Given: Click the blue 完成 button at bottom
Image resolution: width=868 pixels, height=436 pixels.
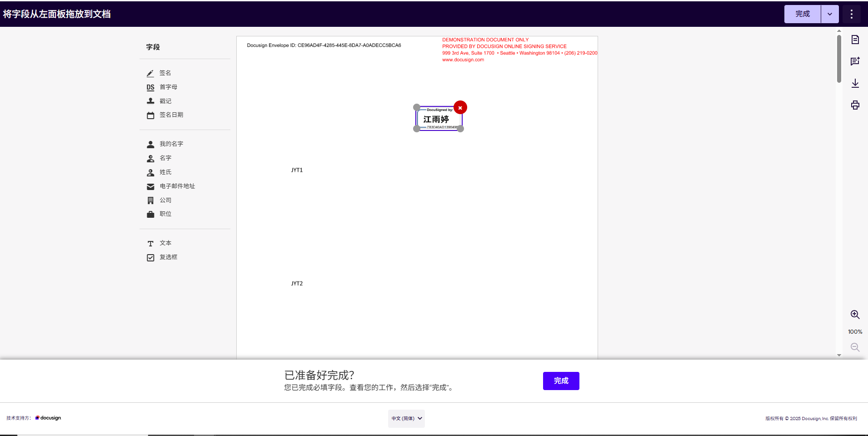Looking at the screenshot, I should click(x=561, y=381).
